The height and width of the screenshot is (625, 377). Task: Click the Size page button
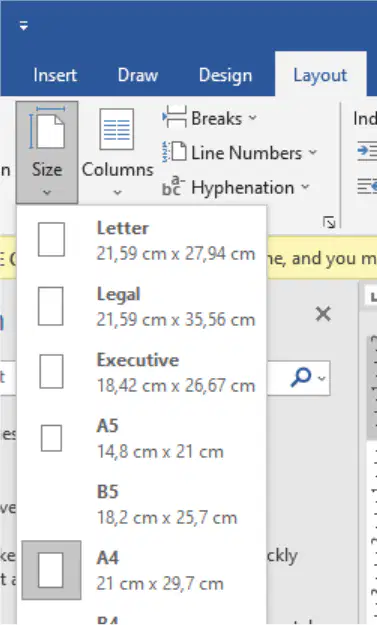coord(47,152)
